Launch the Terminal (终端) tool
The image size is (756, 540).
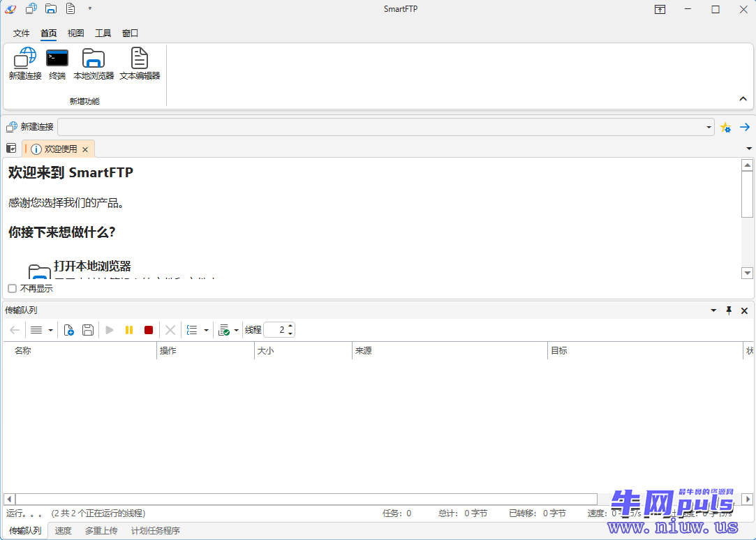[x=57, y=63]
